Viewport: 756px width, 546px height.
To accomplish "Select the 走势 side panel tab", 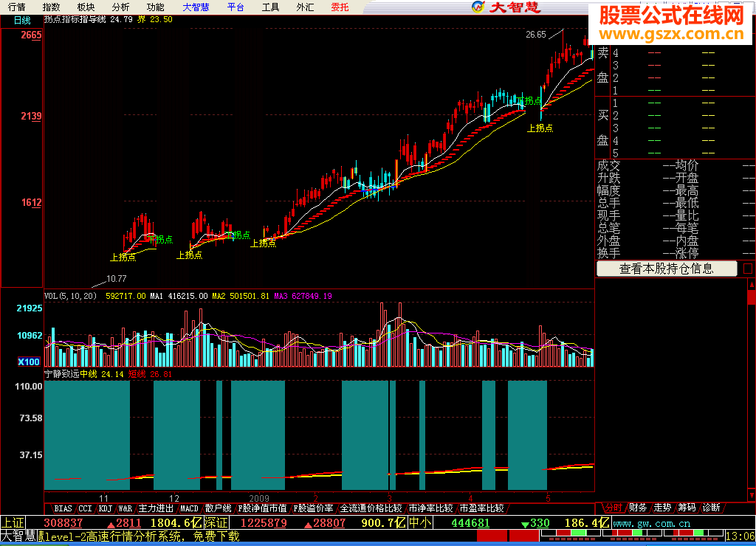I will coord(662,508).
